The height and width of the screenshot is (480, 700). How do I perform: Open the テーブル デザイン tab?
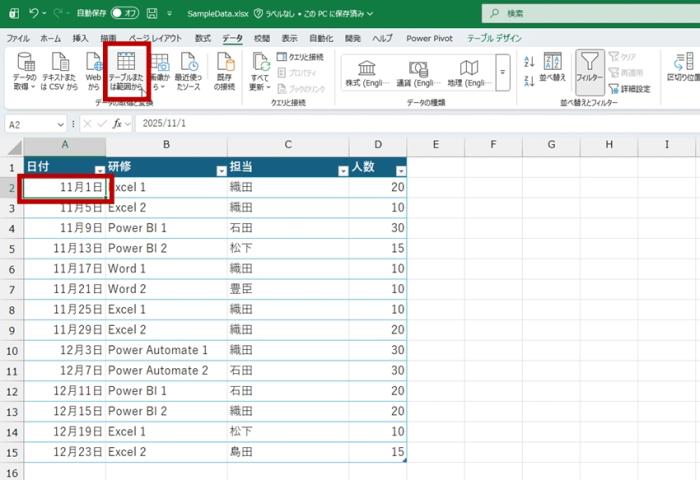tap(494, 37)
